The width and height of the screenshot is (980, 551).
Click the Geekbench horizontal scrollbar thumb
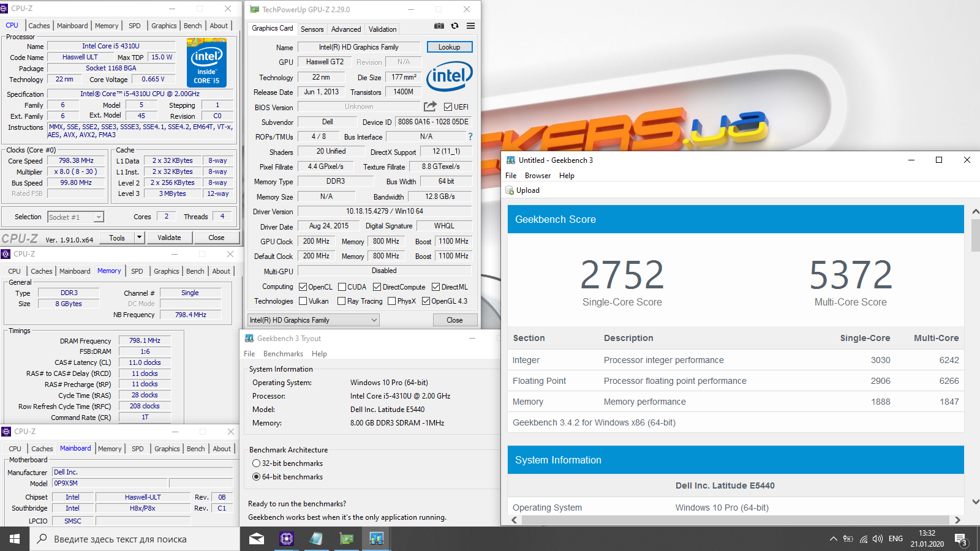tap(736, 520)
